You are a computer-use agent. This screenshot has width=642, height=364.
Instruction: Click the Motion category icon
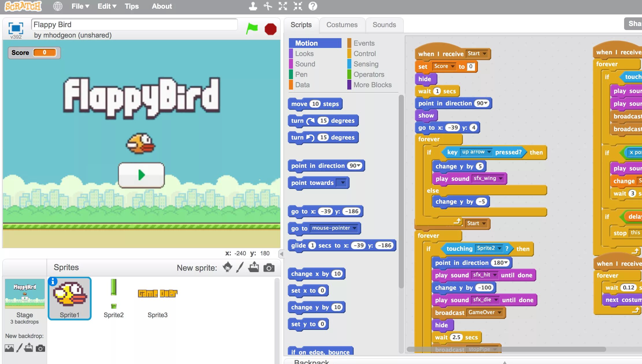click(x=315, y=43)
